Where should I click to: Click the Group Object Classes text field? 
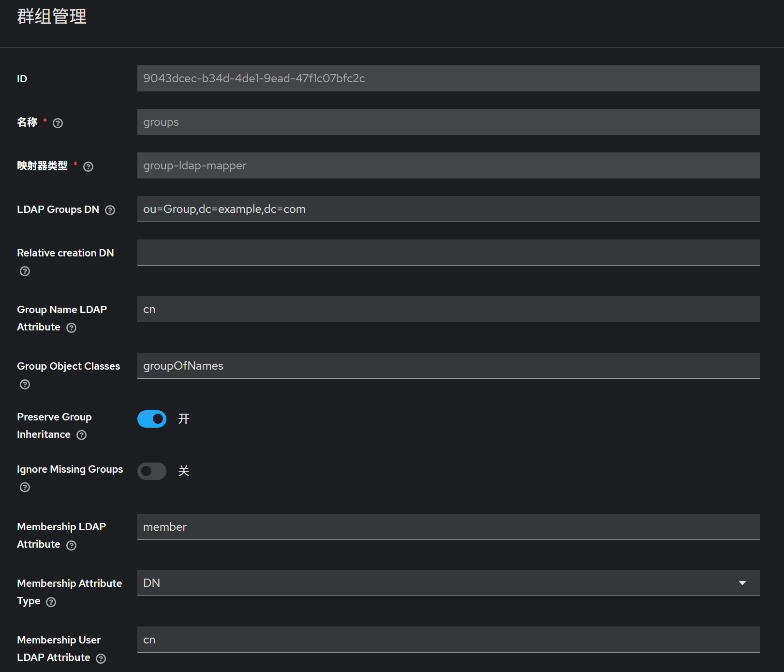(x=448, y=366)
